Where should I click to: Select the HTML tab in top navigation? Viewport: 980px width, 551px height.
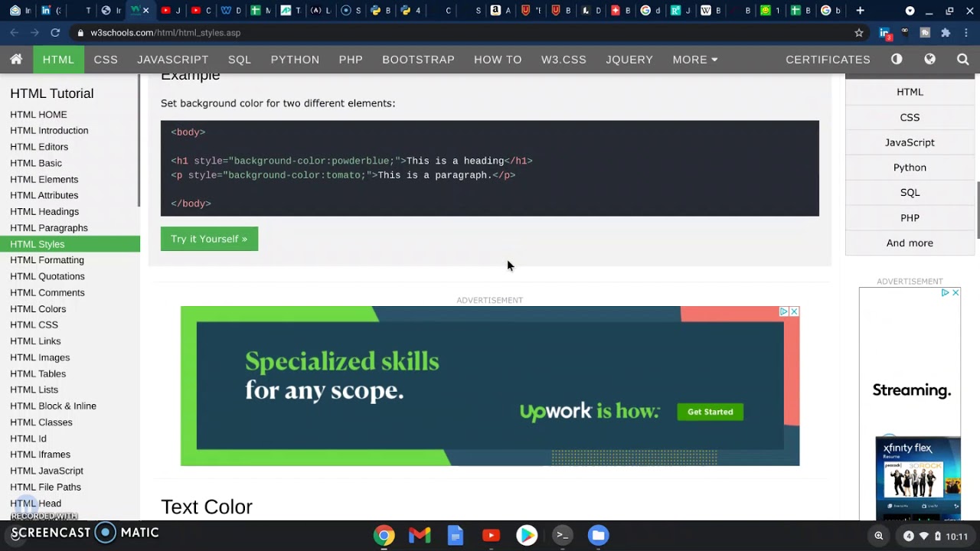pyautogui.click(x=58, y=59)
